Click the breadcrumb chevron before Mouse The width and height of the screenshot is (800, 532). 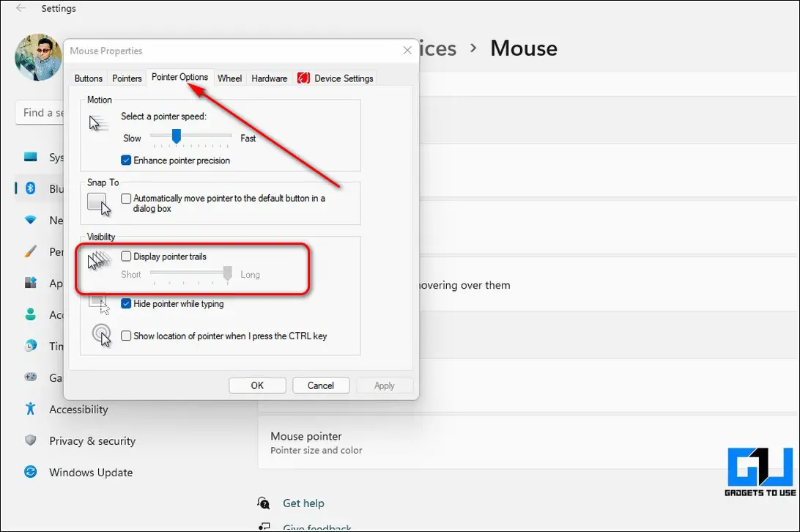coord(473,48)
